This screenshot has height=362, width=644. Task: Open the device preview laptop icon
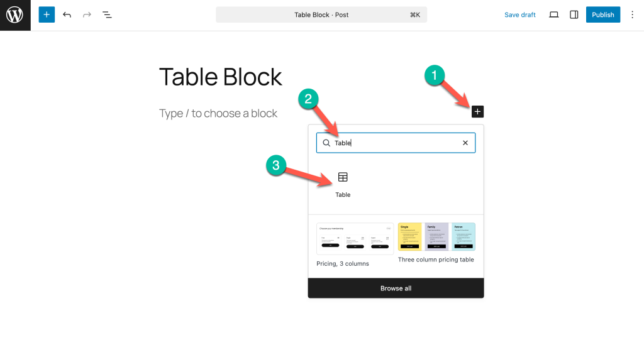(x=553, y=14)
